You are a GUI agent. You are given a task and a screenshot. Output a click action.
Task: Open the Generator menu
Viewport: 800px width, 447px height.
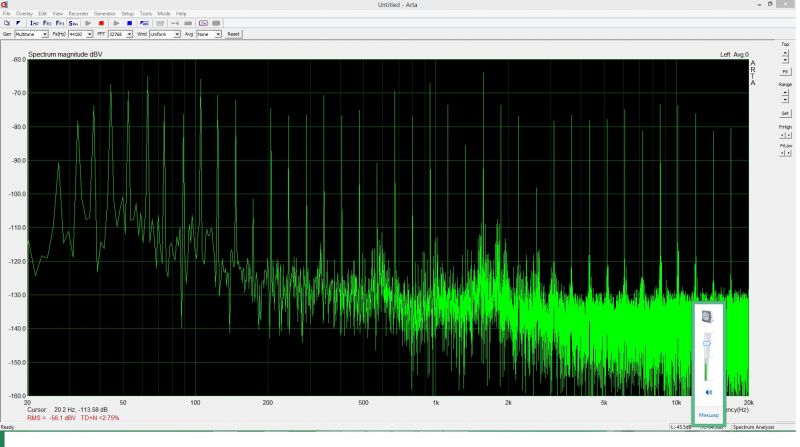click(105, 13)
